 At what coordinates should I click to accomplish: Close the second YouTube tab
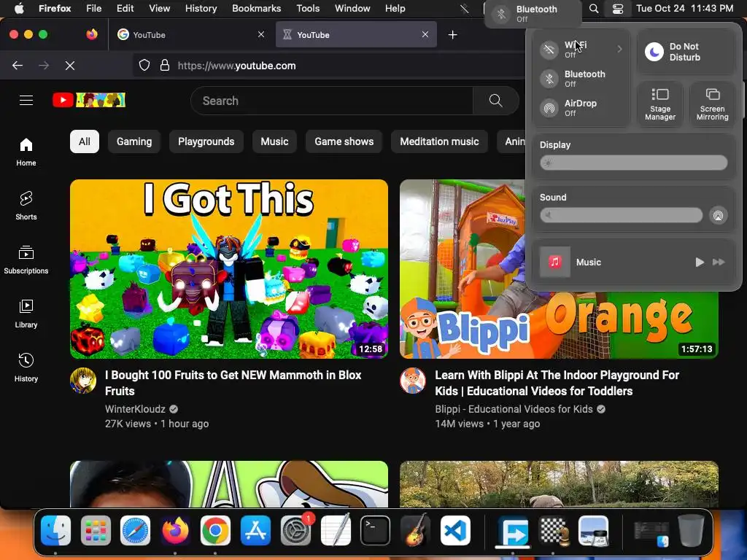pyautogui.click(x=425, y=35)
